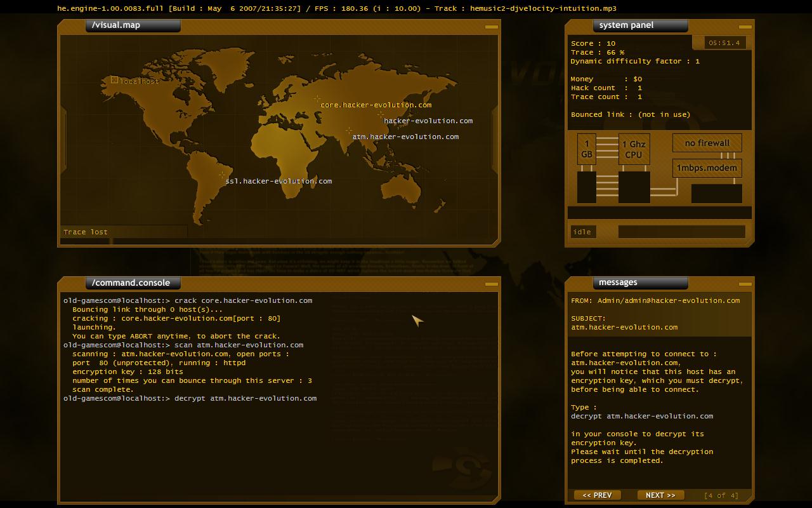
Task: Click the messages title tab
Action: point(641,283)
